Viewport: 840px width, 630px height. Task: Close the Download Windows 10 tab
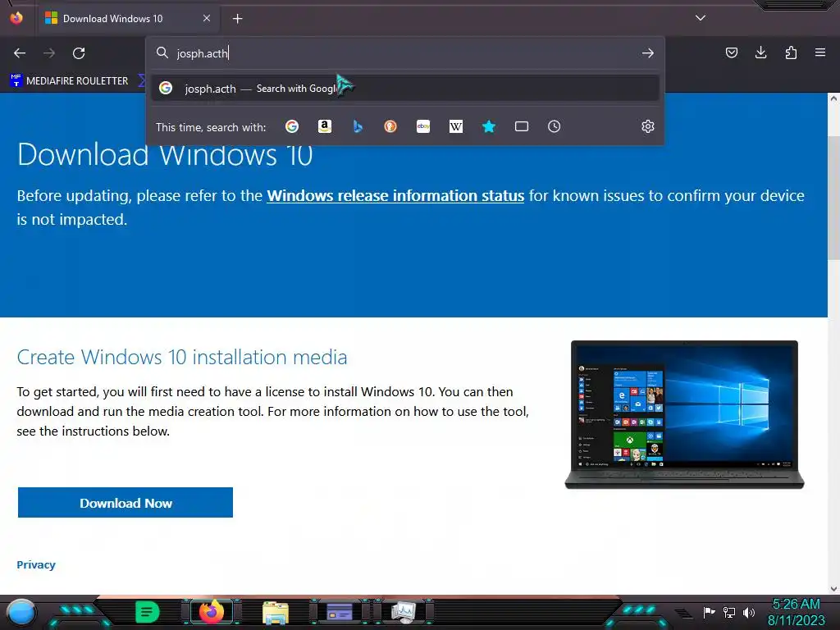tap(206, 18)
